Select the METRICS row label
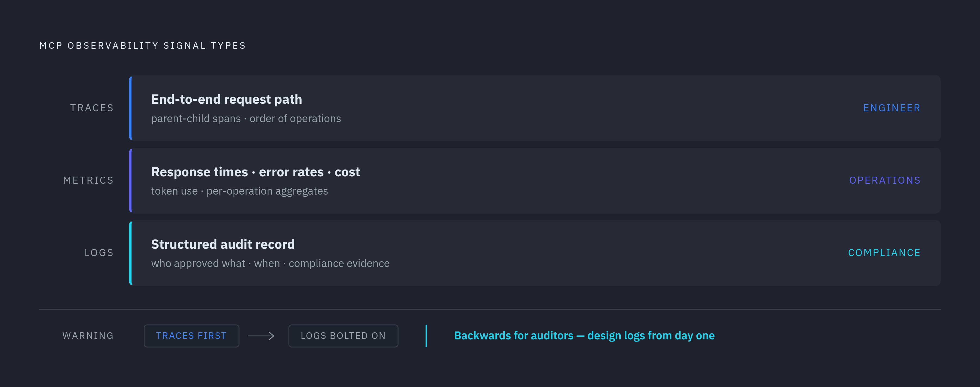 [88, 180]
